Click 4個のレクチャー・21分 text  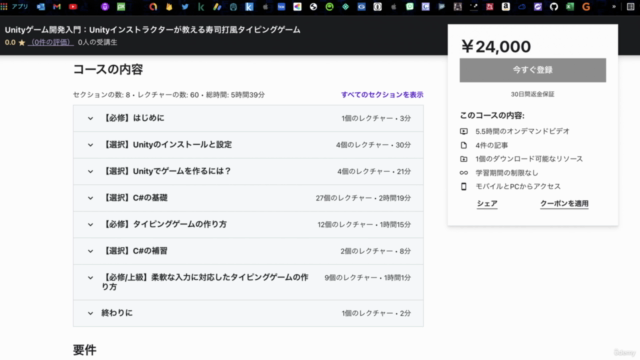click(x=374, y=171)
